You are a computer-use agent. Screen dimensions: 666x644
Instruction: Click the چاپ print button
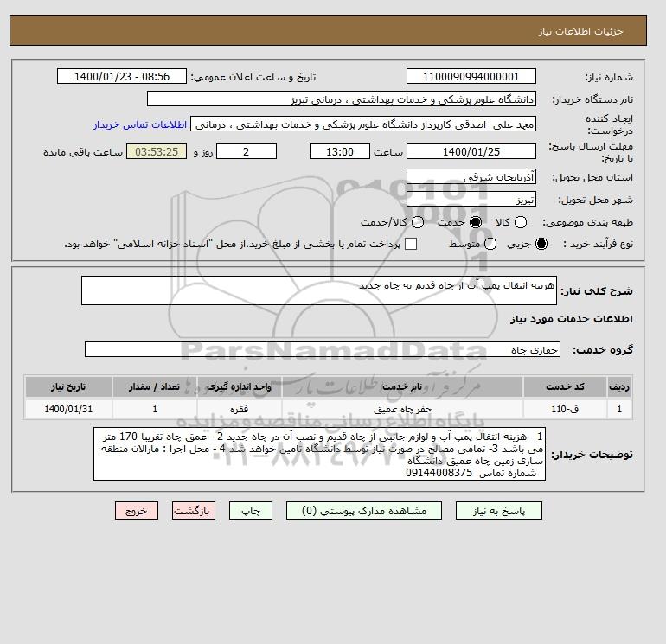[x=251, y=511]
